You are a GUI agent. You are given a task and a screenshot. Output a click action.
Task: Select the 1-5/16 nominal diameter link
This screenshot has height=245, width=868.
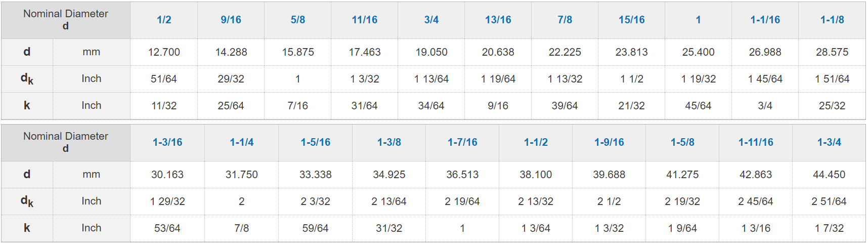[316, 142]
